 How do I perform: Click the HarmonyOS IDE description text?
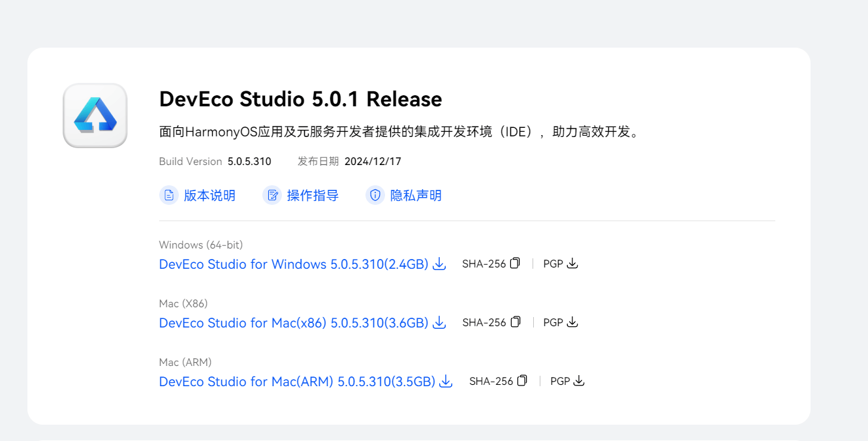pos(401,132)
